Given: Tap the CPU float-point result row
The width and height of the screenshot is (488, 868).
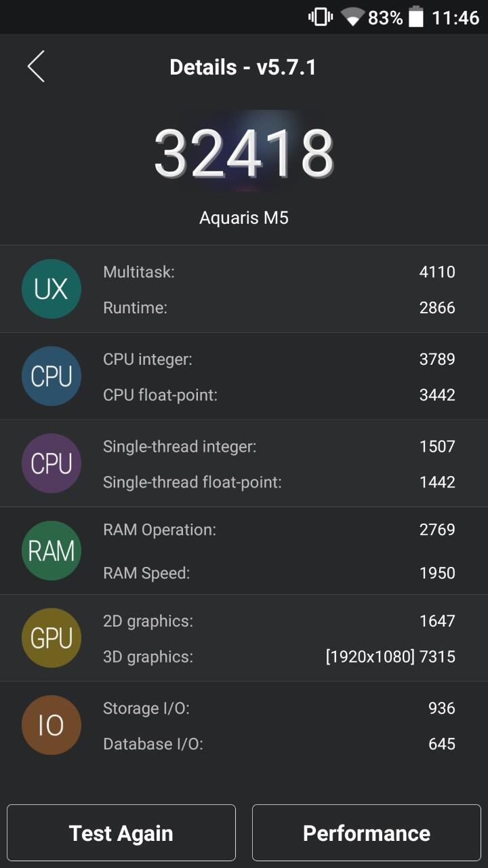Looking at the screenshot, I should point(279,395).
